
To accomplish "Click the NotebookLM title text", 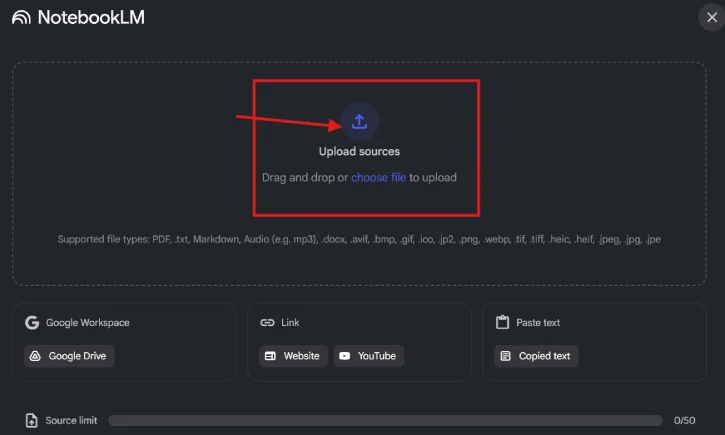I will point(91,18).
